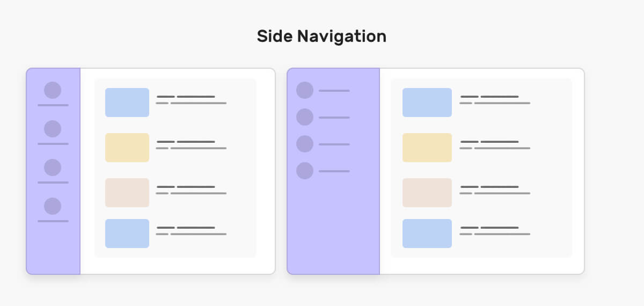Click first circle icon in expanded side navigation
Screen dimensions: 644x306
305,90
